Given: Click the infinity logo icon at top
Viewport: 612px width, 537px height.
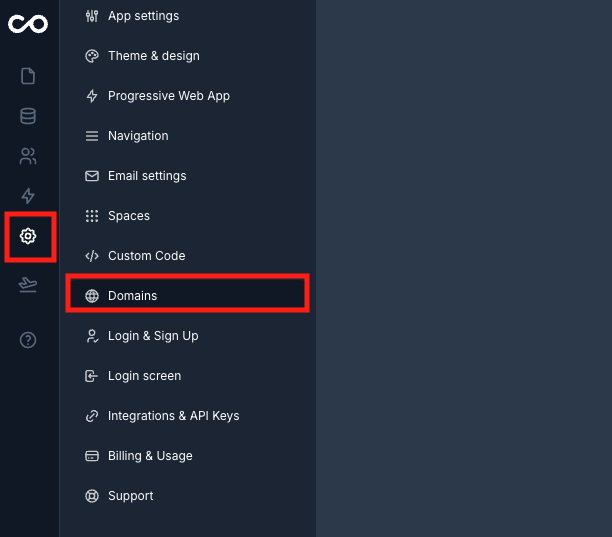Looking at the screenshot, I should pyautogui.click(x=28, y=22).
